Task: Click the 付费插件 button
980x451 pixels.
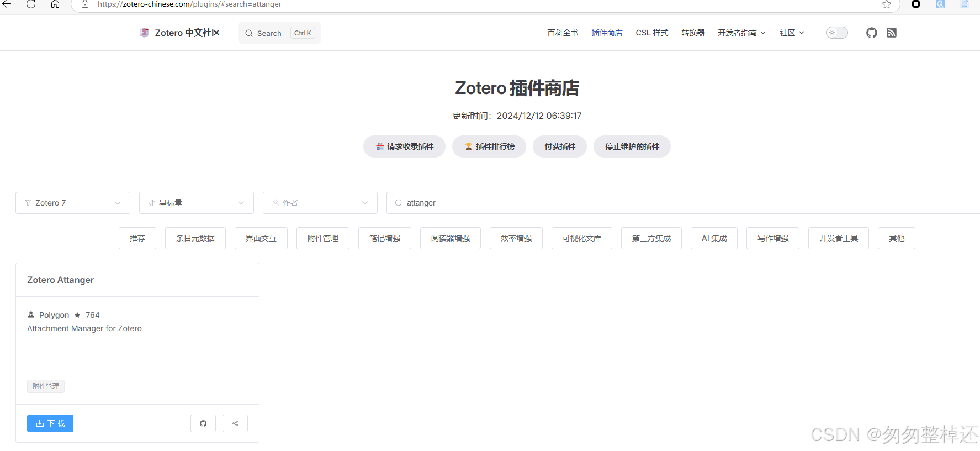Action: click(560, 146)
